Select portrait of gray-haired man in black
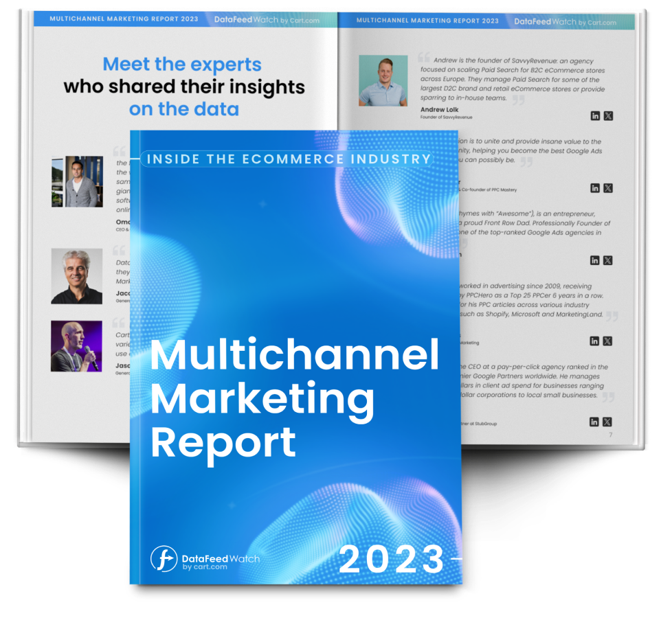 click(x=77, y=276)
